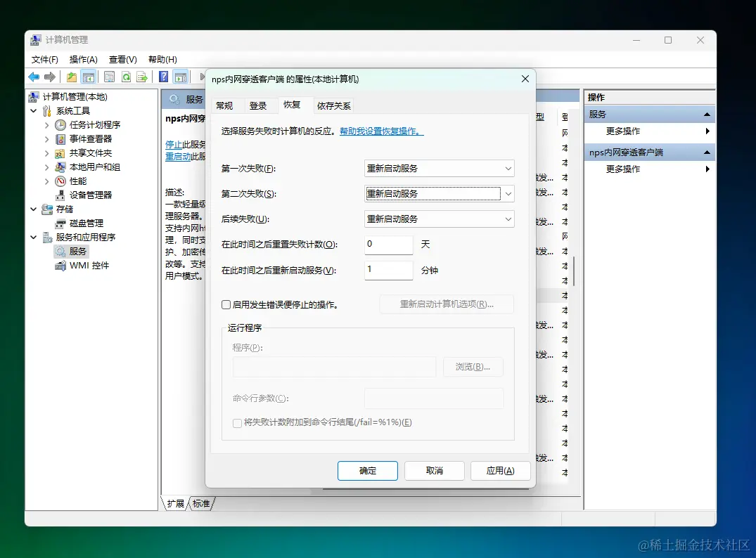Click the Start Service play icon in the toolbar
This screenshot has height=558, width=756.
202,77
